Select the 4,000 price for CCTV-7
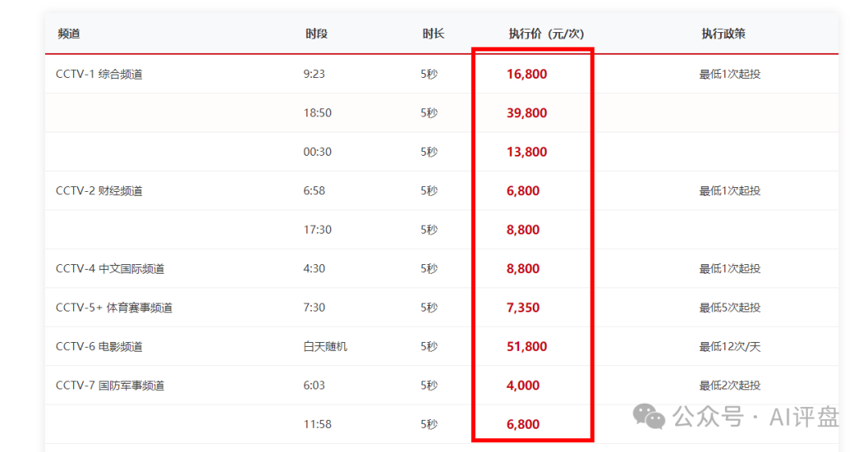This screenshot has width=868, height=452. pos(523,385)
